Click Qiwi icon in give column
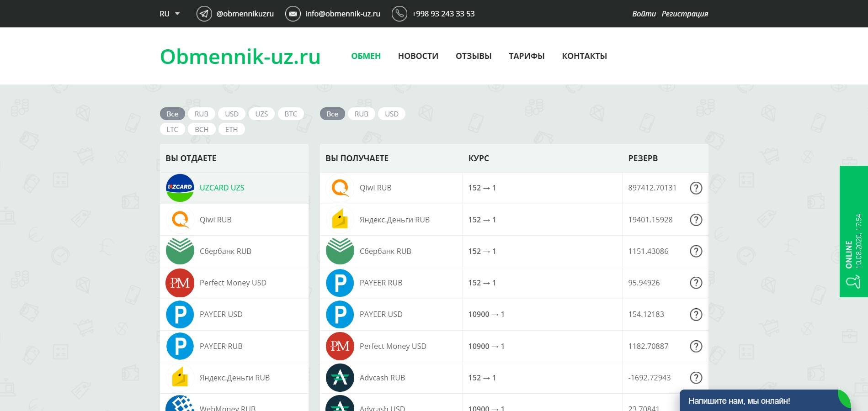This screenshot has width=868, height=411. click(x=180, y=220)
